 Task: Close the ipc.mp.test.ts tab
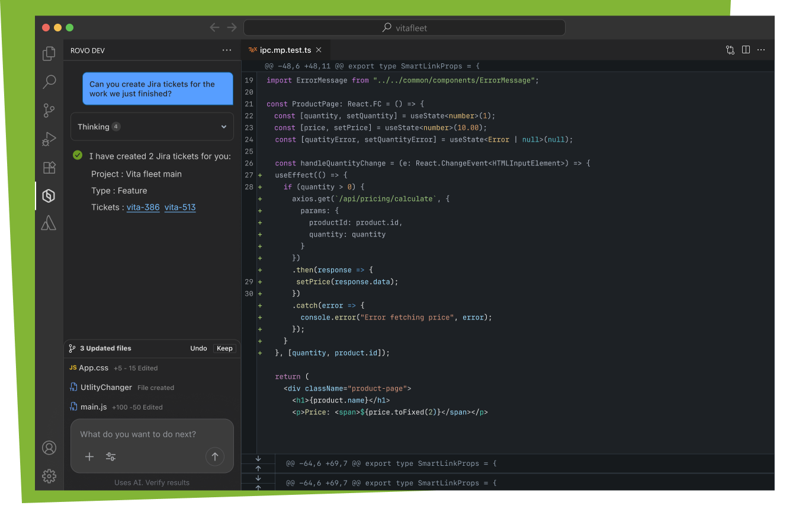point(319,50)
